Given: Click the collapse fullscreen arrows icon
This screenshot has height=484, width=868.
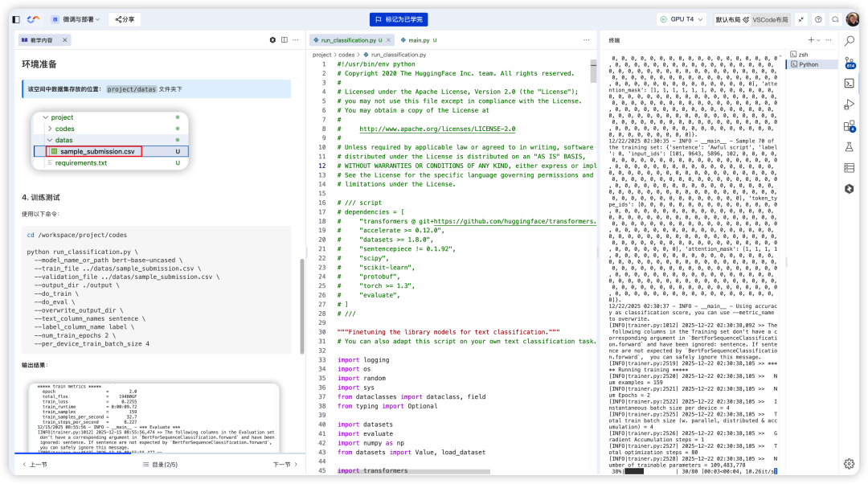Looking at the screenshot, I should pos(801,19).
